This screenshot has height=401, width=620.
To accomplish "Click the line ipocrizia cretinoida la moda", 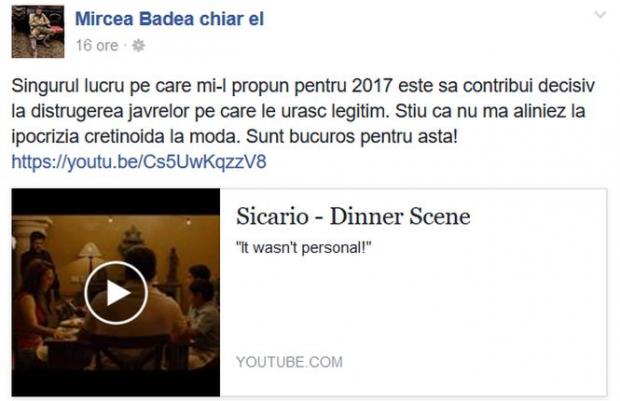I will pyautogui.click(x=126, y=137).
